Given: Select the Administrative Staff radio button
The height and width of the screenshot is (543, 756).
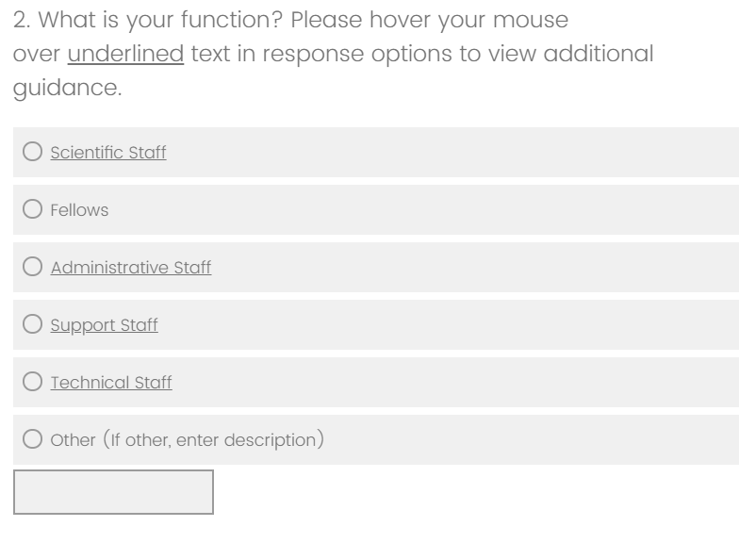Looking at the screenshot, I should 33,268.
